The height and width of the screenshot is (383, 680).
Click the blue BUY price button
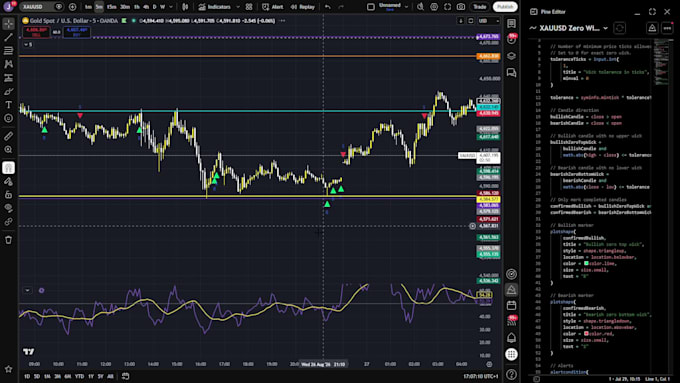(x=77, y=32)
